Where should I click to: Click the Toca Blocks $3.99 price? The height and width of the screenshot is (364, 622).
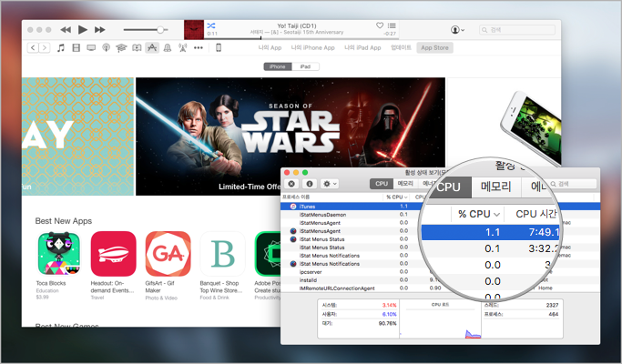pos(42,297)
